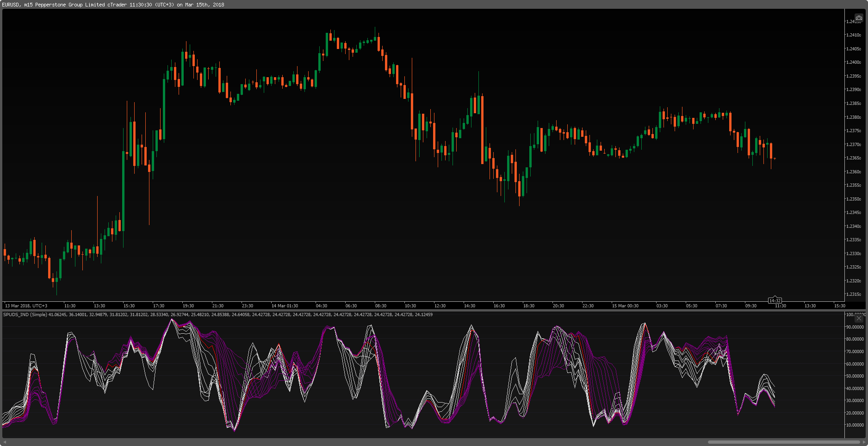Viewport: 868px width, 446px height.
Task: Close the SPUDS_IND indicator panel
Action: 859,318
